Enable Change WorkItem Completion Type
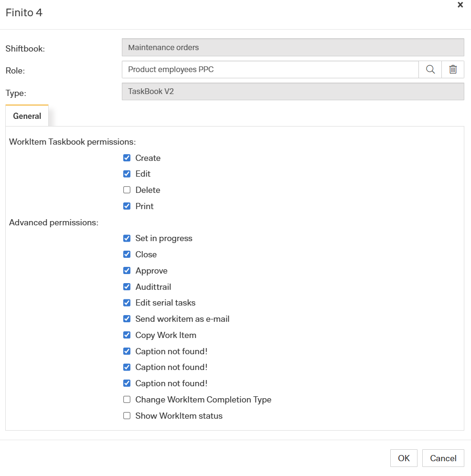471x476 pixels. pos(127,400)
